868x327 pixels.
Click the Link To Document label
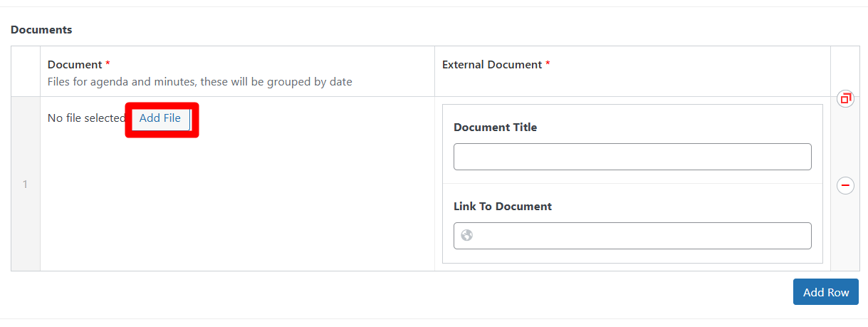(x=502, y=207)
